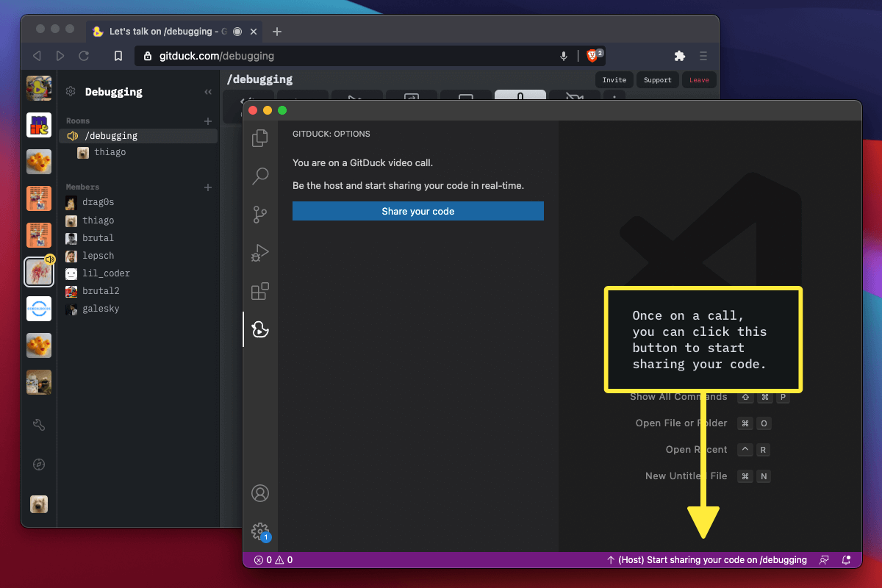882x588 pixels.
Task: Select member brutal in Members list
Action: pyautogui.click(x=90, y=238)
